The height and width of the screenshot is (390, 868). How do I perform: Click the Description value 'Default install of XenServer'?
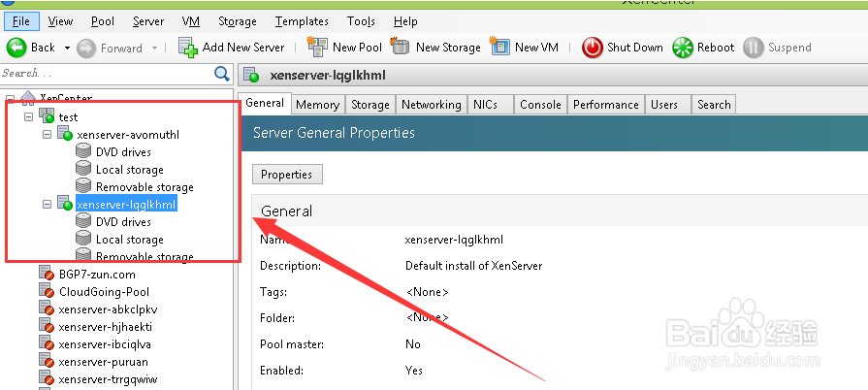click(x=474, y=266)
